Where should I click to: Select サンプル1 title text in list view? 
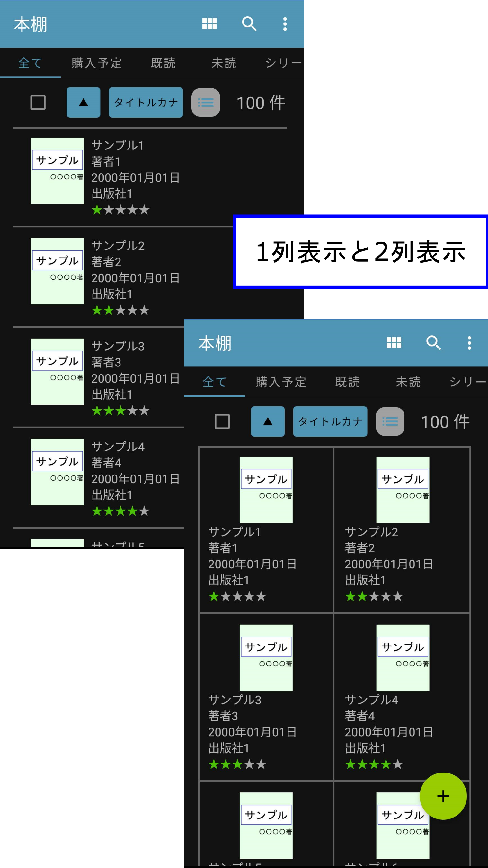(x=118, y=146)
